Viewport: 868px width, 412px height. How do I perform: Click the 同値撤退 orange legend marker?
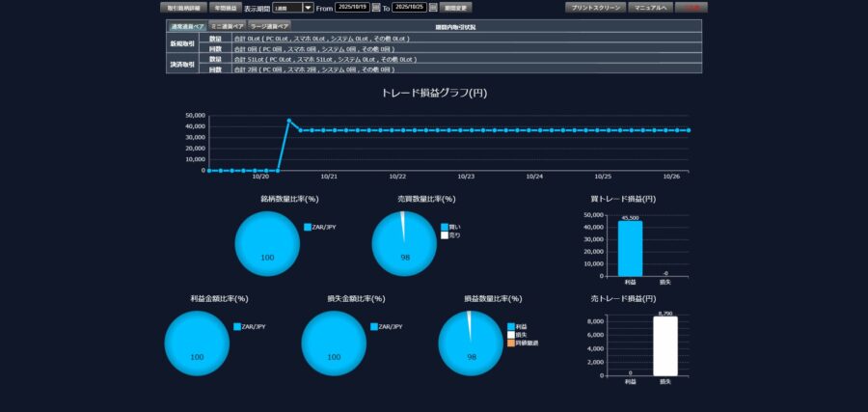click(510, 343)
